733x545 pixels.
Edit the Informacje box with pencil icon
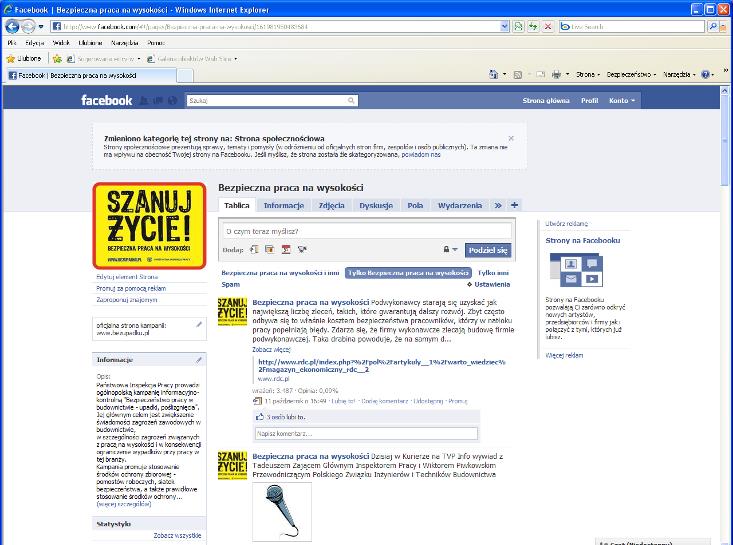[x=199, y=360]
